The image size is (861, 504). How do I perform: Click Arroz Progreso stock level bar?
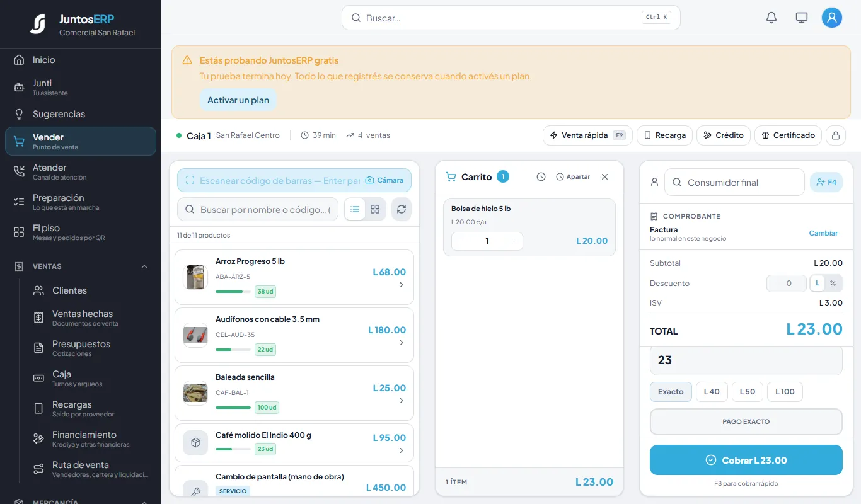(x=233, y=292)
